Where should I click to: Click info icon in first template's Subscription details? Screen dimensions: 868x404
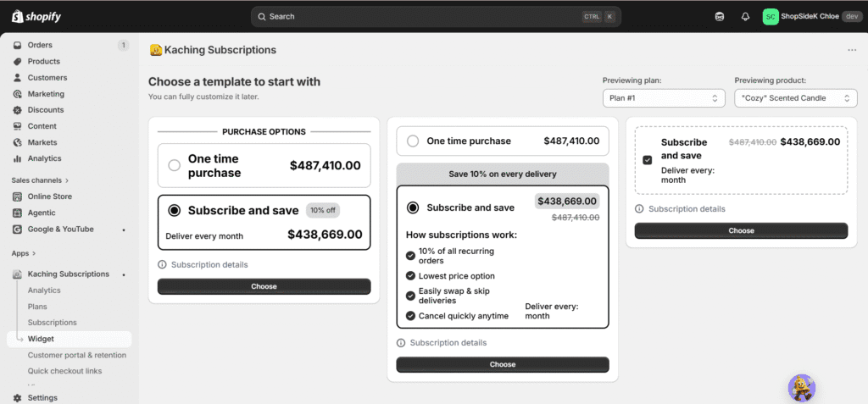pyautogui.click(x=162, y=264)
